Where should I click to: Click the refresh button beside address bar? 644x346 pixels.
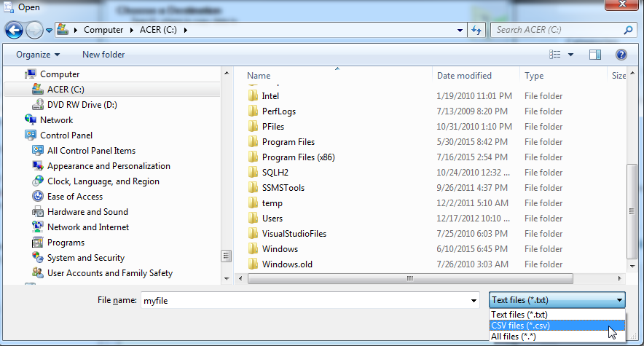(x=476, y=30)
